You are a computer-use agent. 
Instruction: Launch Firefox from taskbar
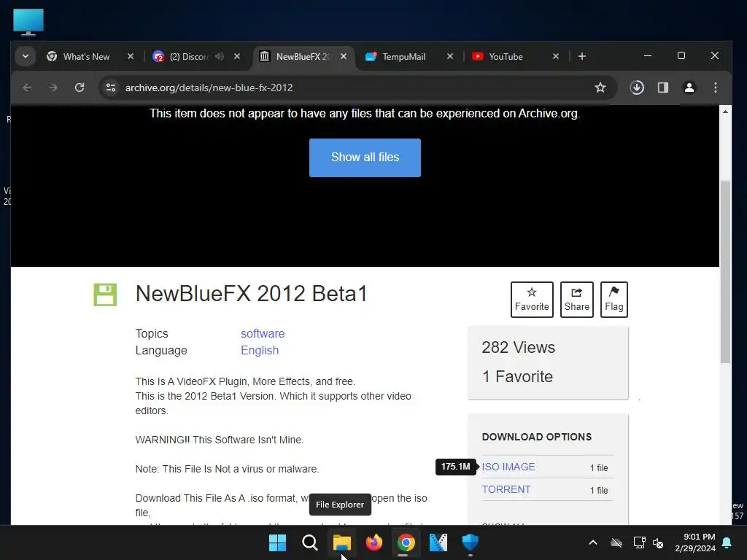pos(374,542)
